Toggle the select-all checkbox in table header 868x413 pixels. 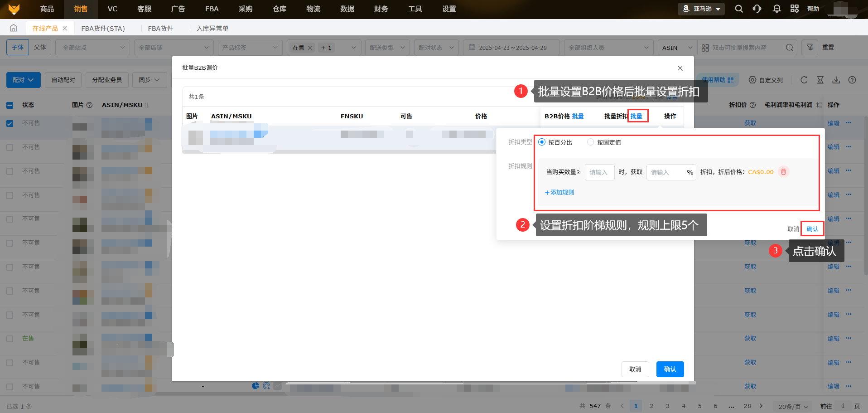click(x=10, y=105)
